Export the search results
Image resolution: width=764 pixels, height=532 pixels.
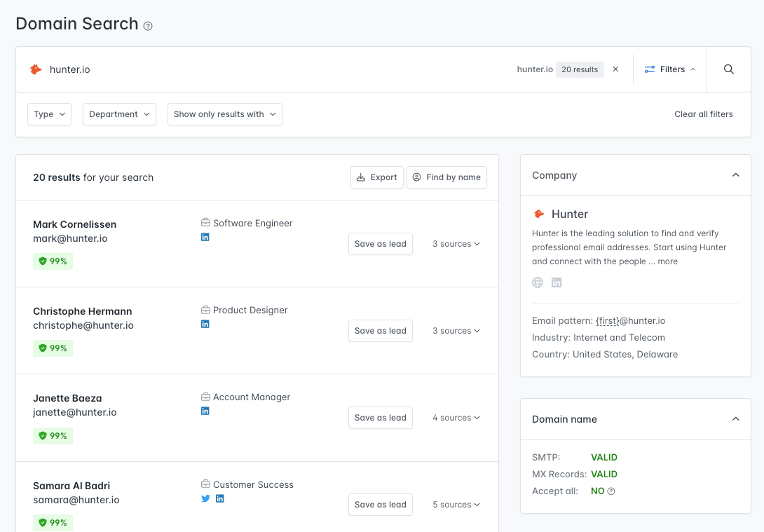(x=376, y=177)
